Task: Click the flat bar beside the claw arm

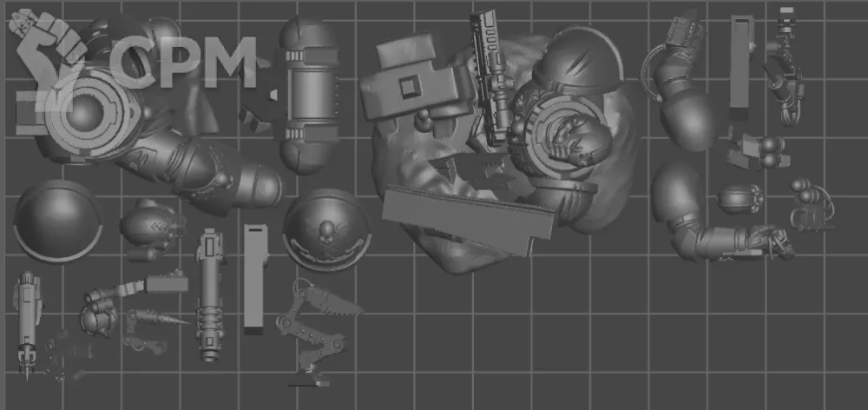Action: [x=254, y=278]
